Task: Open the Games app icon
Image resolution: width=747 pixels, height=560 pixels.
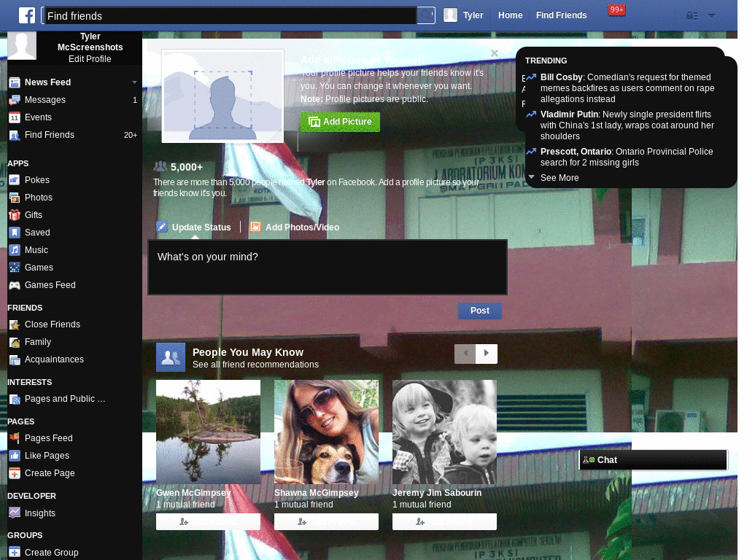Action: click(15, 268)
